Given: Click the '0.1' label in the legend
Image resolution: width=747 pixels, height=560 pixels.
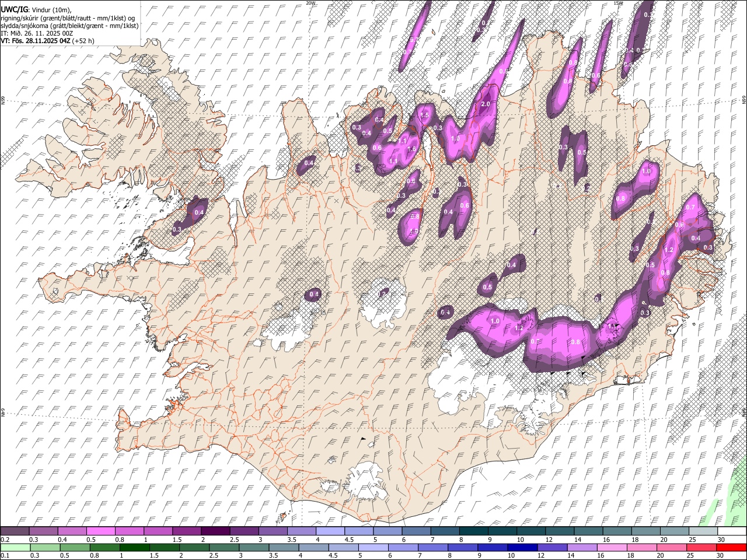Looking at the screenshot, I should click(x=4, y=556).
